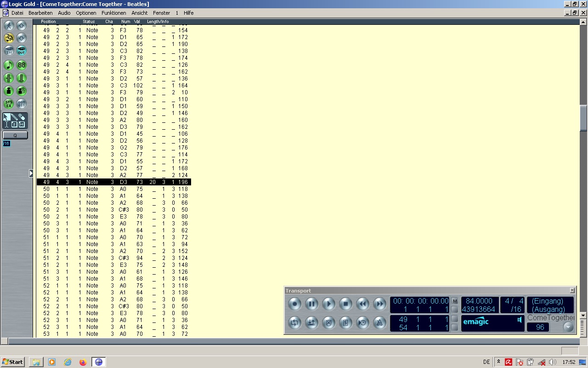The image size is (588, 368).
Task: Select the highlighted D3 note row
Action: [x=113, y=182]
